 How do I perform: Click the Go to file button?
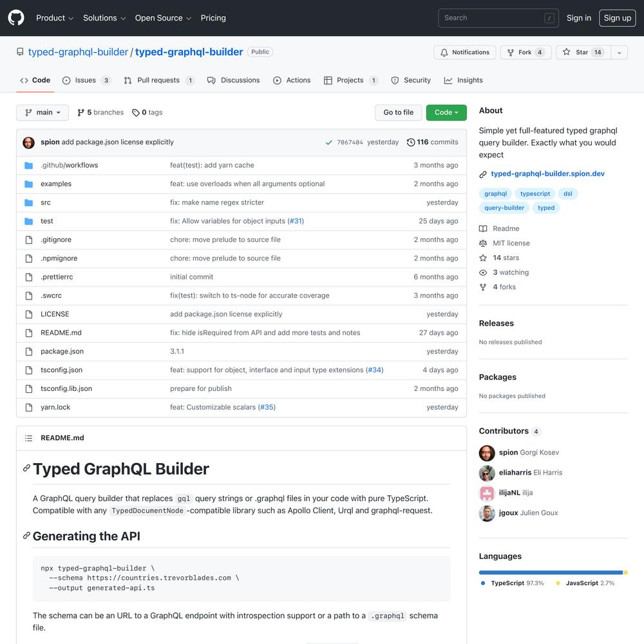pyautogui.click(x=398, y=113)
